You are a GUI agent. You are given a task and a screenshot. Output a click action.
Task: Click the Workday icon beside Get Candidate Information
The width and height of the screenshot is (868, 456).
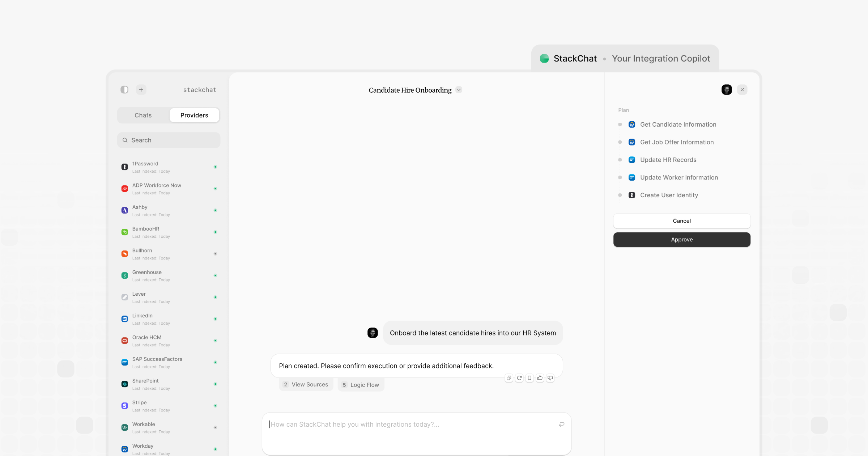point(631,124)
